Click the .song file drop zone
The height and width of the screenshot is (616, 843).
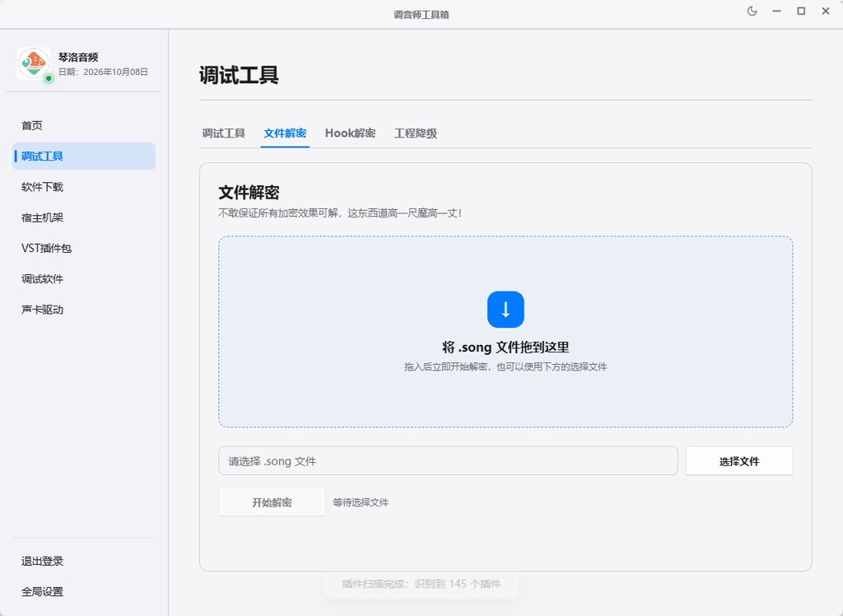(x=505, y=331)
